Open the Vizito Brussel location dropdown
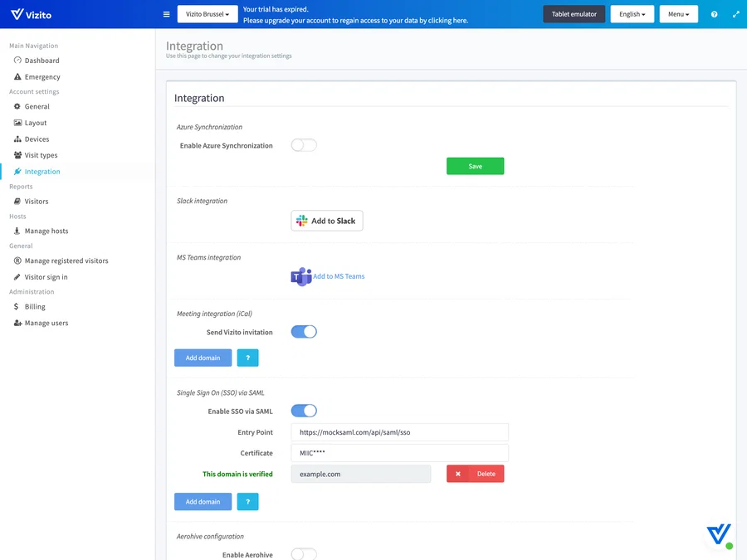 click(x=207, y=14)
